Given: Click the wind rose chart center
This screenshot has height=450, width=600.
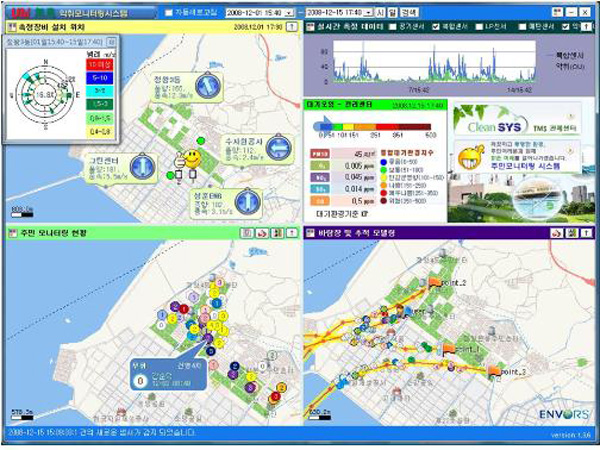Looking at the screenshot, I should coord(45,95).
